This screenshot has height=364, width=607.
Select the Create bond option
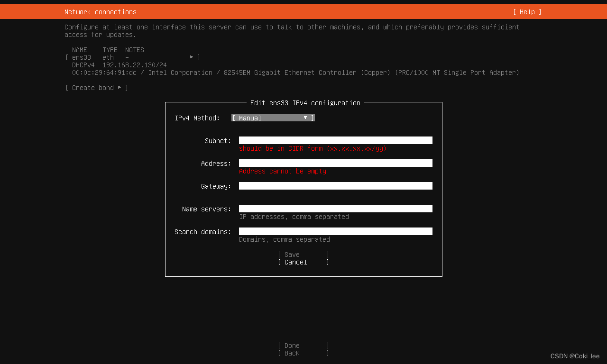(93, 87)
